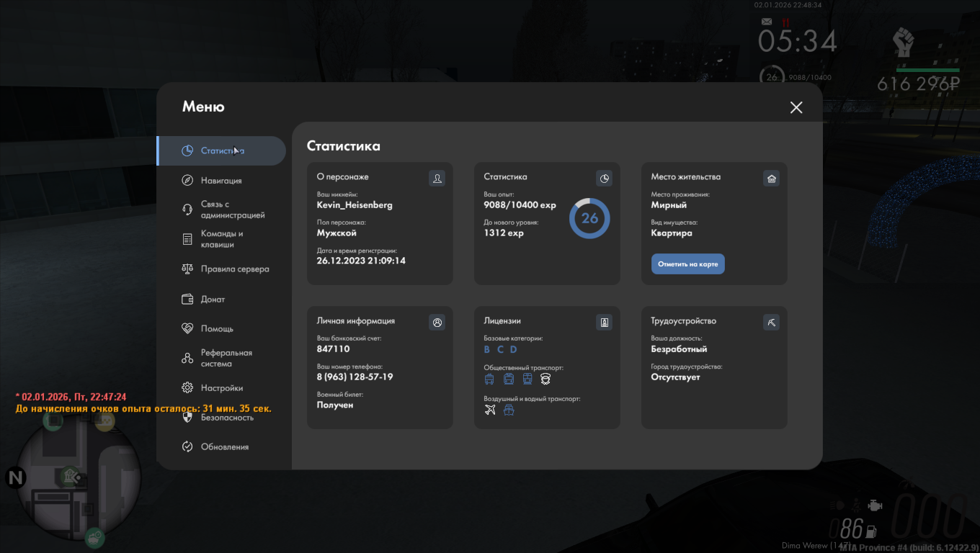Click the registration date 26.12.2023 21:09:14
980x553 pixels.
click(361, 261)
